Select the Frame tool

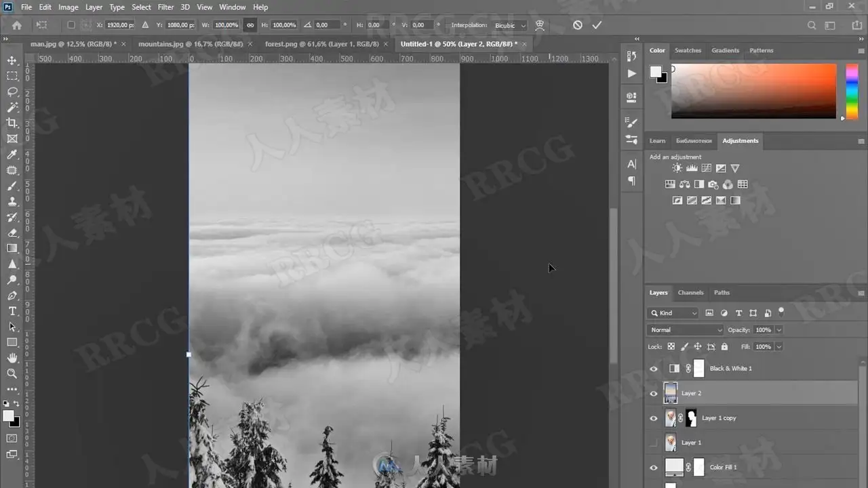12,138
